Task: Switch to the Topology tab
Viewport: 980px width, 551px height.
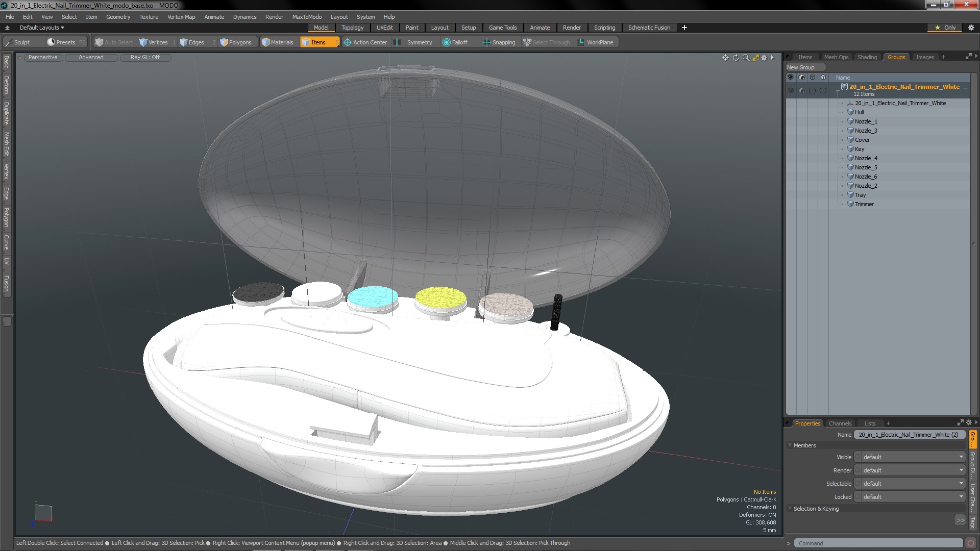Action: click(352, 28)
